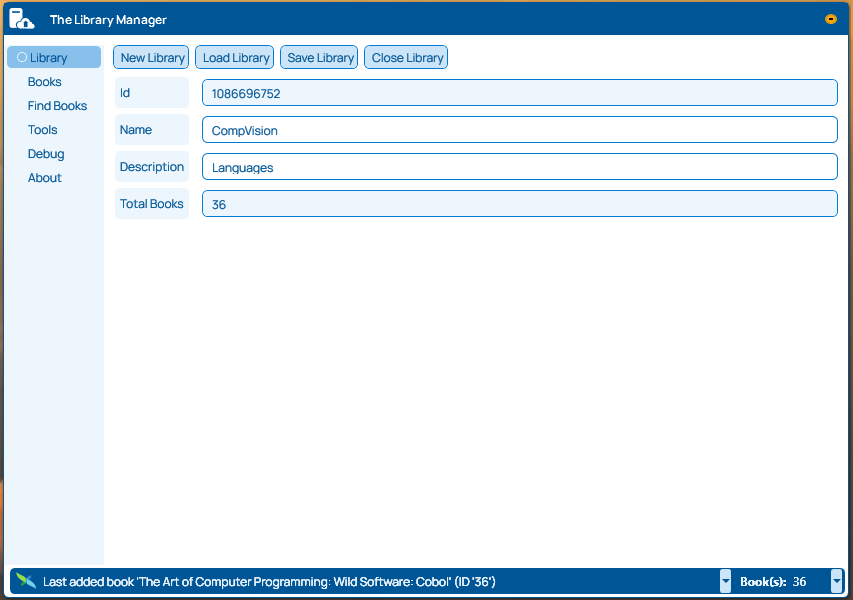Select Tools from the sidebar
The width and height of the screenshot is (853, 600).
[42, 129]
